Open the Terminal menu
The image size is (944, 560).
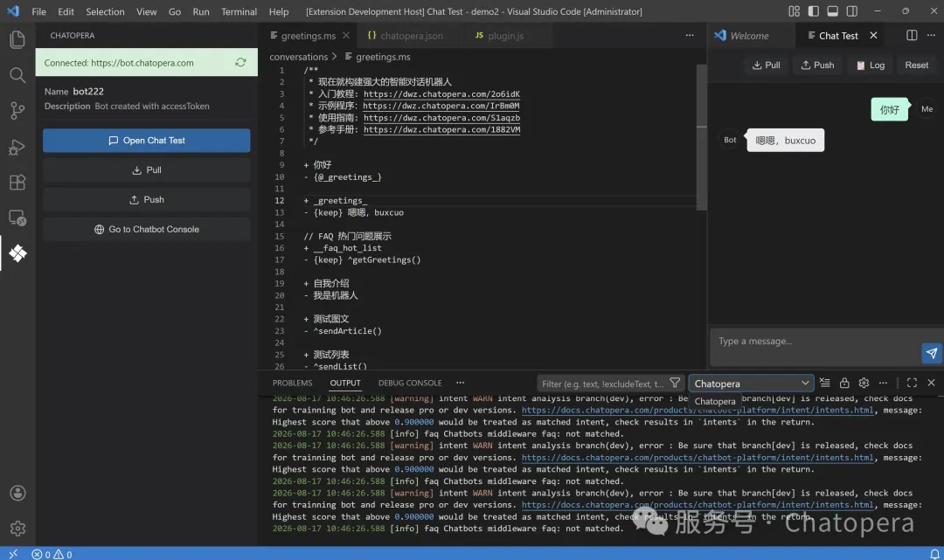(239, 11)
